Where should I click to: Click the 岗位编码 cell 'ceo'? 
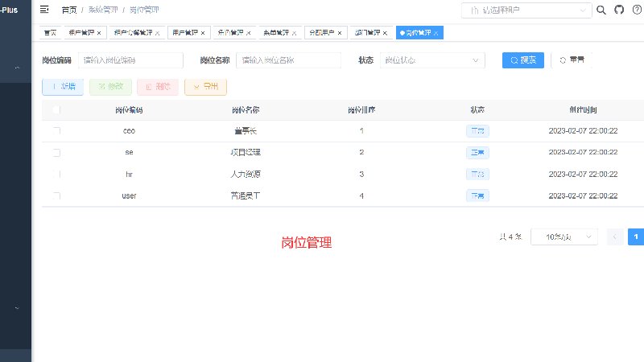coord(129,131)
